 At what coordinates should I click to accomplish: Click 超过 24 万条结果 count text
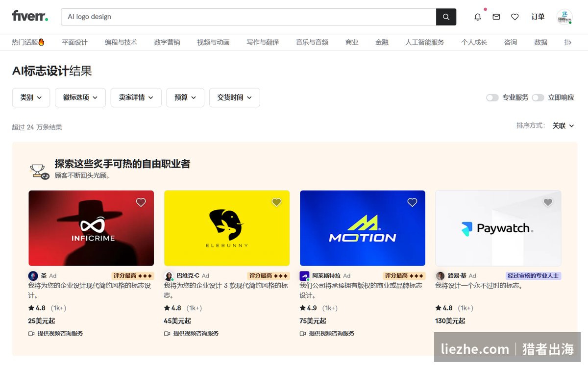(37, 127)
